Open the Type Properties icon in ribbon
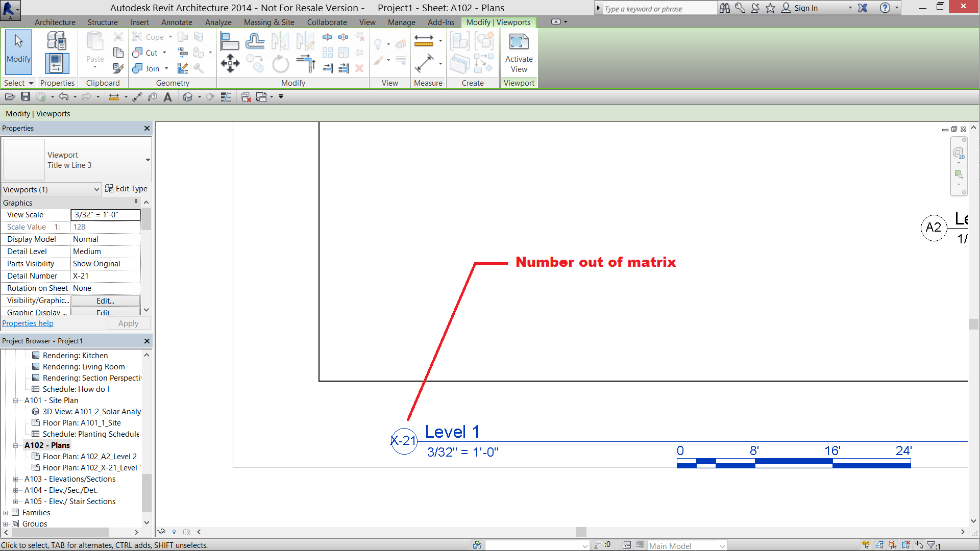This screenshot has height=551, width=980. click(x=56, y=41)
